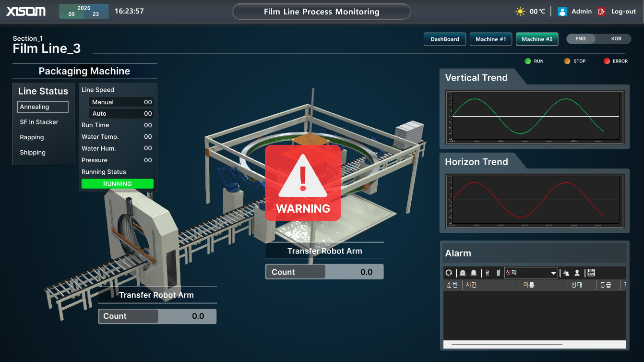Image resolution: width=644 pixels, height=362 pixels.
Task: Click the 상태 alarm column header
Action: pos(582,285)
